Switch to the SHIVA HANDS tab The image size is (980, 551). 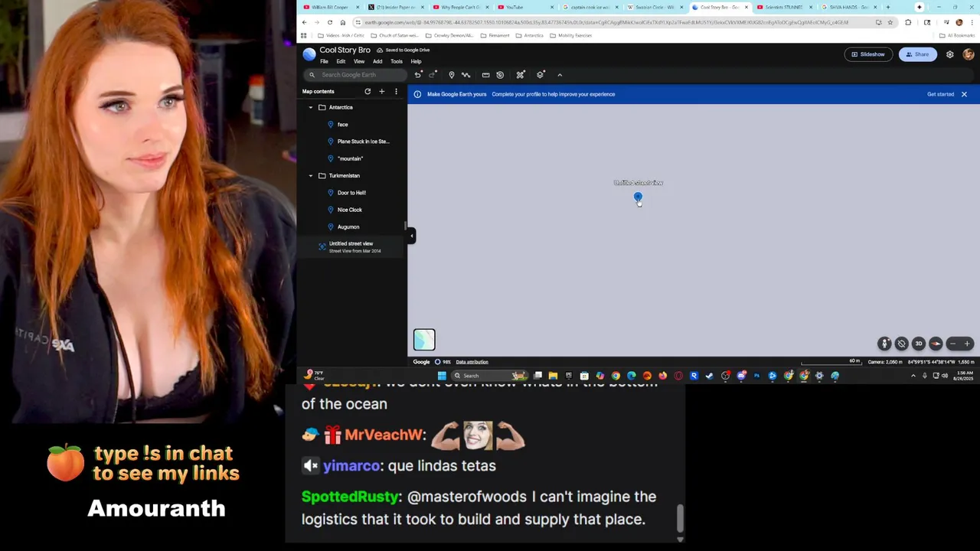point(849,7)
